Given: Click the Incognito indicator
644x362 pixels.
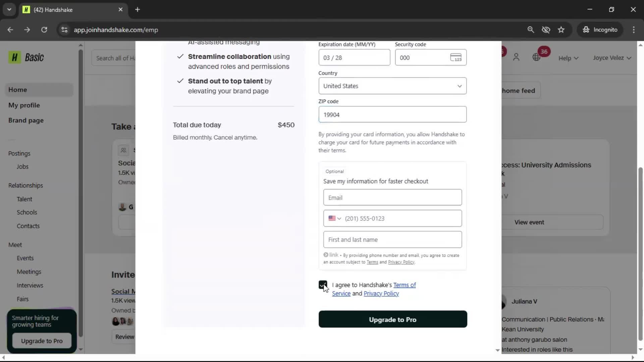Looking at the screenshot, I should click(600, 30).
